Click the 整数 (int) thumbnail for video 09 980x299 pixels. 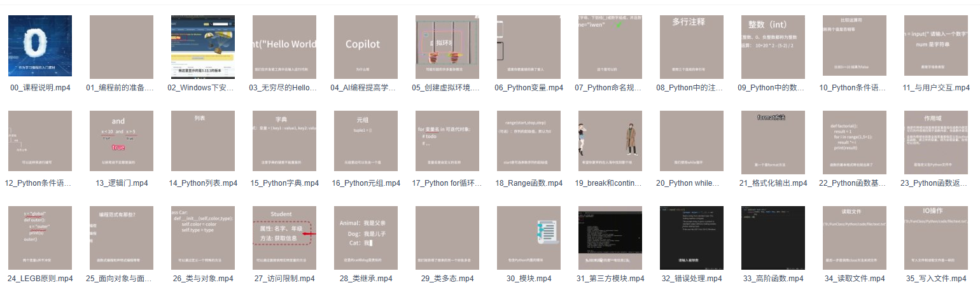tap(773, 47)
